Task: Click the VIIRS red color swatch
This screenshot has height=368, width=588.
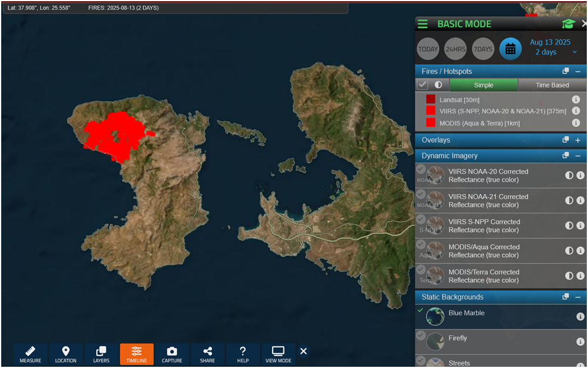Action: 431,111
